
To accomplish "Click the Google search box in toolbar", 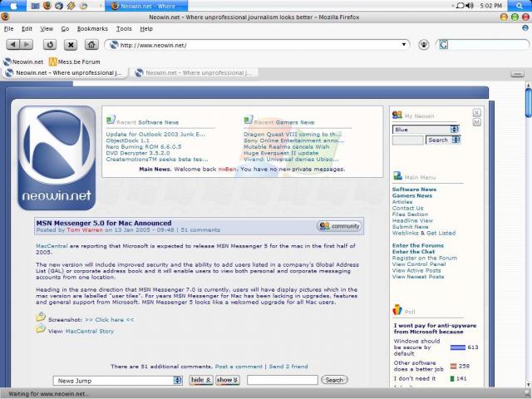I will pos(488,44).
